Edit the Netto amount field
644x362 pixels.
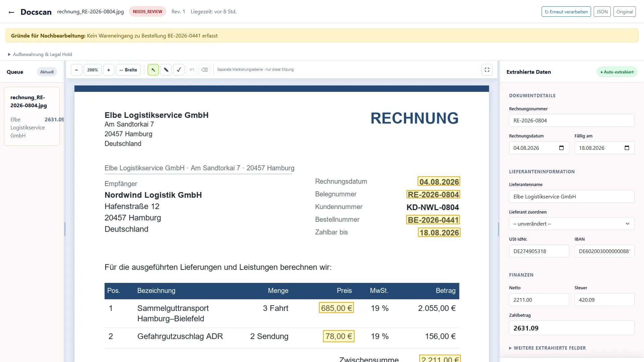(x=539, y=300)
